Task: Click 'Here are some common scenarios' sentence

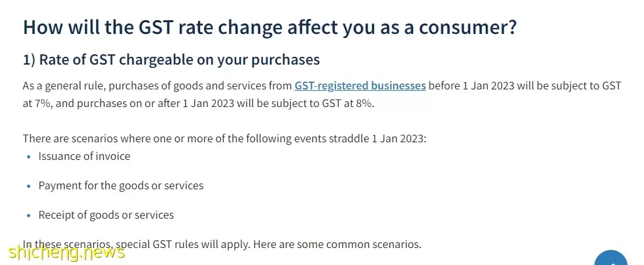Action: point(337,245)
